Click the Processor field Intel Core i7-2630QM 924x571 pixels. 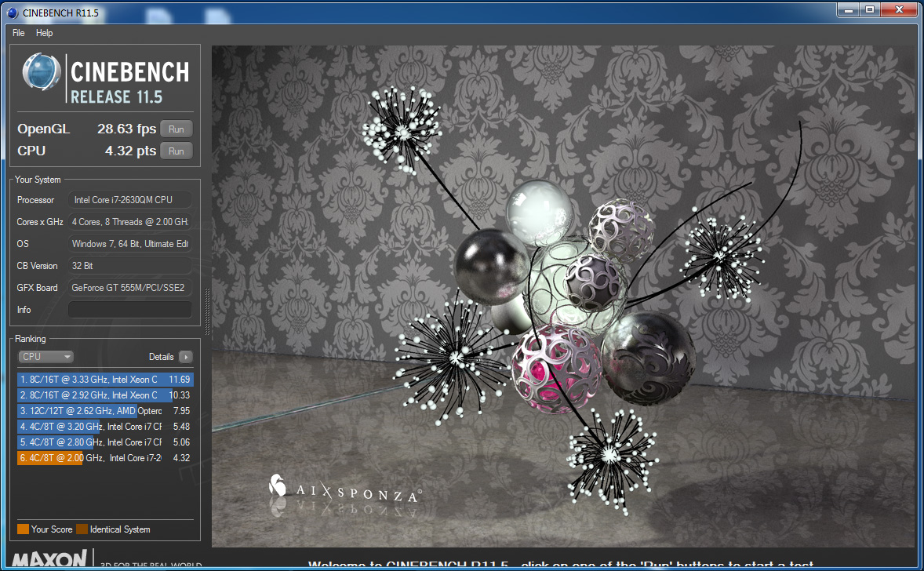click(x=130, y=200)
